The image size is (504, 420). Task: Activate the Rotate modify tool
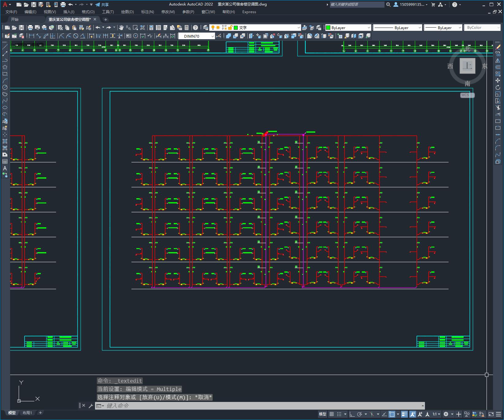point(498,87)
